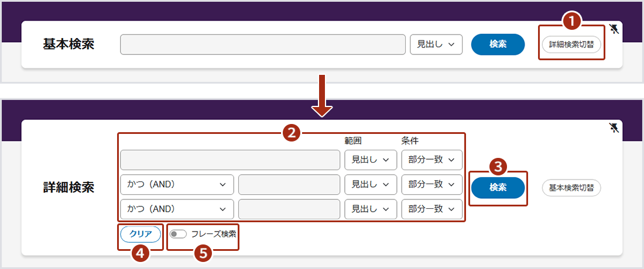The image size is (644, 269).
Task: Open third row 見出し range dropdown
Action: [371, 209]
